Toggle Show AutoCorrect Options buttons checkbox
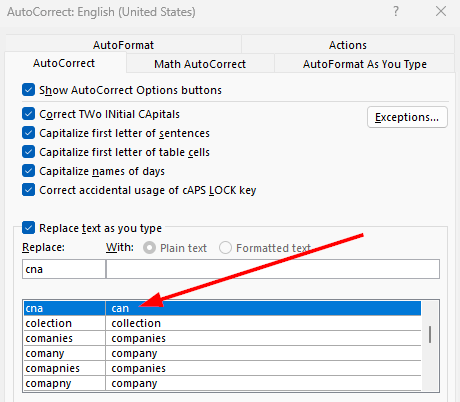Screen dimensions: 460x402 click(x=28, y=90)
